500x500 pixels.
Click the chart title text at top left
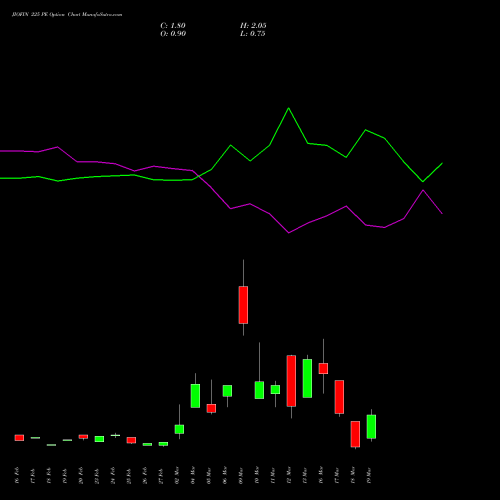pos(67,15)
